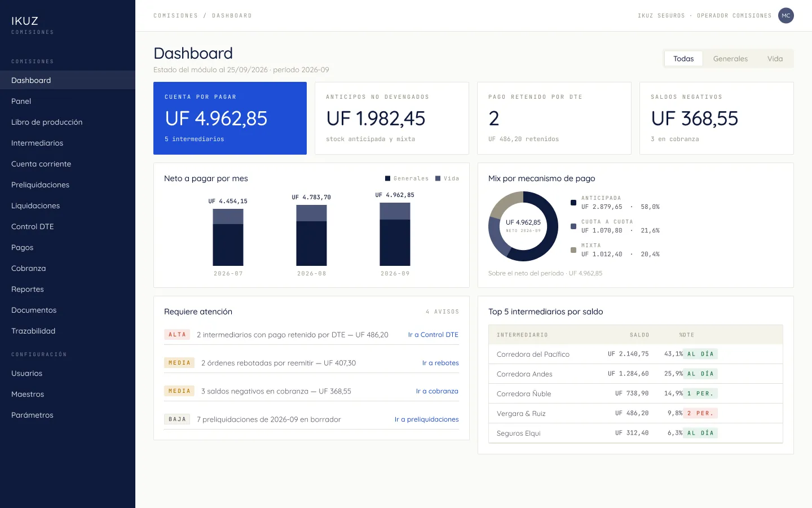
Task: Click the 2026-07 bar in chart
Action: 228,237
